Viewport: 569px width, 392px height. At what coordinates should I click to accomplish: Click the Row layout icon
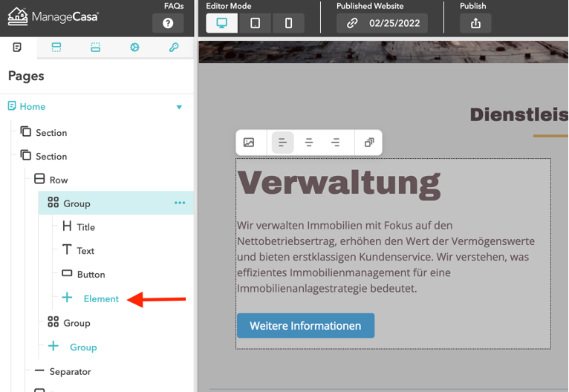(x=39, y=179)
